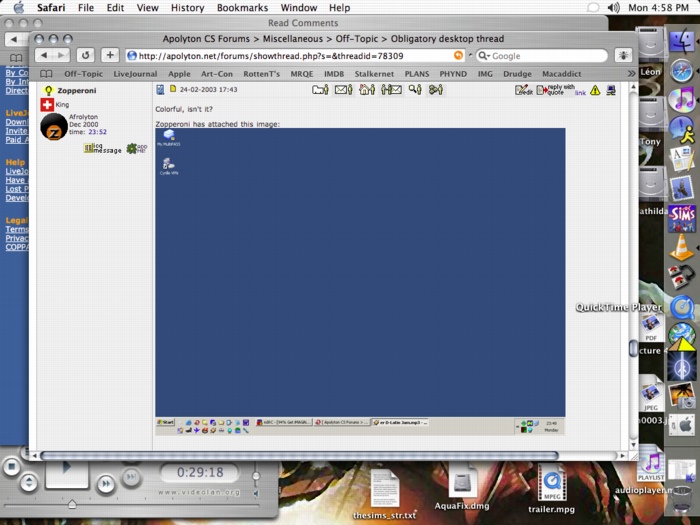Open the bookmarks library book icon
The height and width of the screenshot is (525, 700).
(x=46, y=74)
